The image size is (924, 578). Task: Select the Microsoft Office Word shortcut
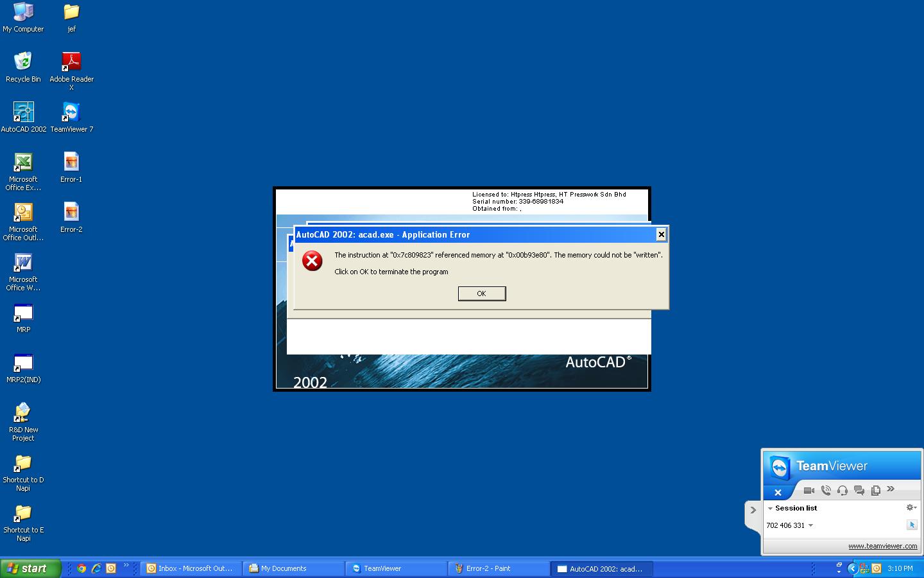(x=23, y=272)
